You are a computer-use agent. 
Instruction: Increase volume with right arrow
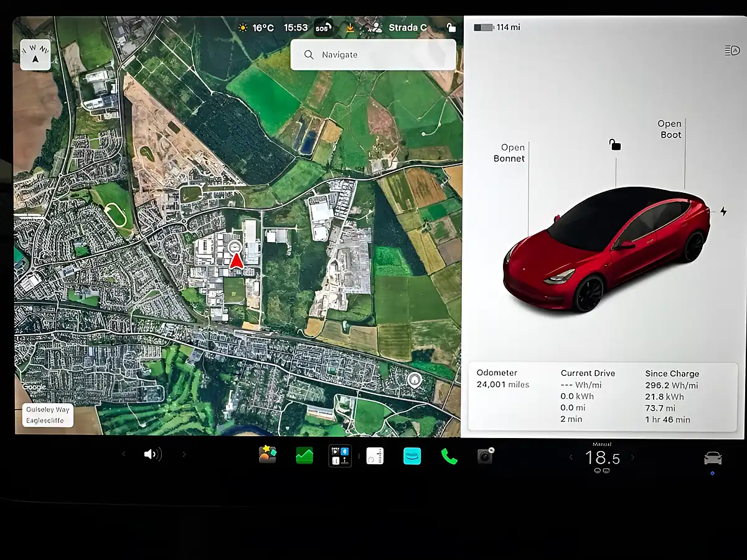point(184,454)
